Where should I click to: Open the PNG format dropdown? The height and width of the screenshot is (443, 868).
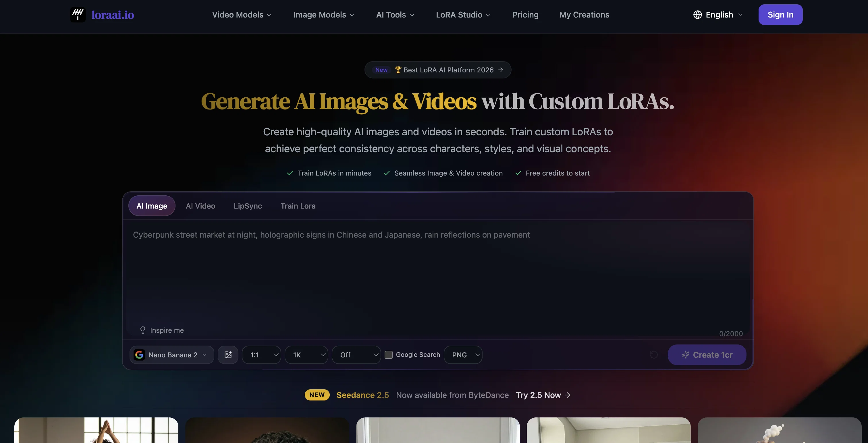pos(463,355)
